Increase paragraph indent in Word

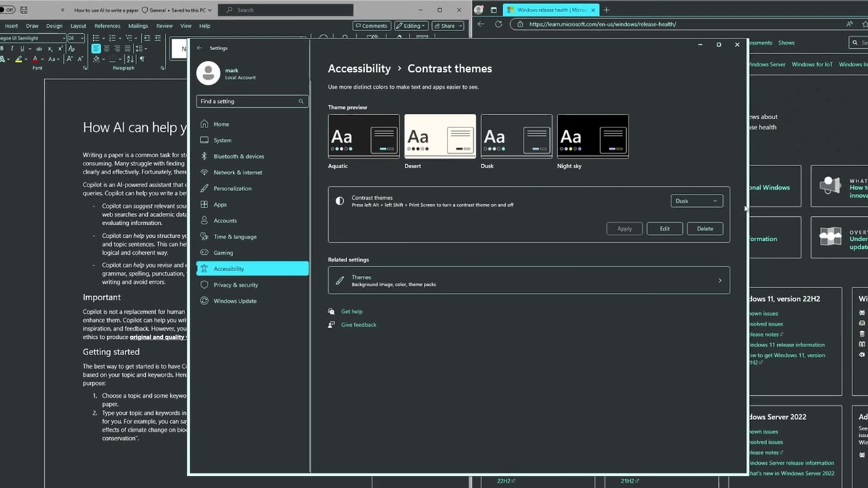tap(157, 39)
